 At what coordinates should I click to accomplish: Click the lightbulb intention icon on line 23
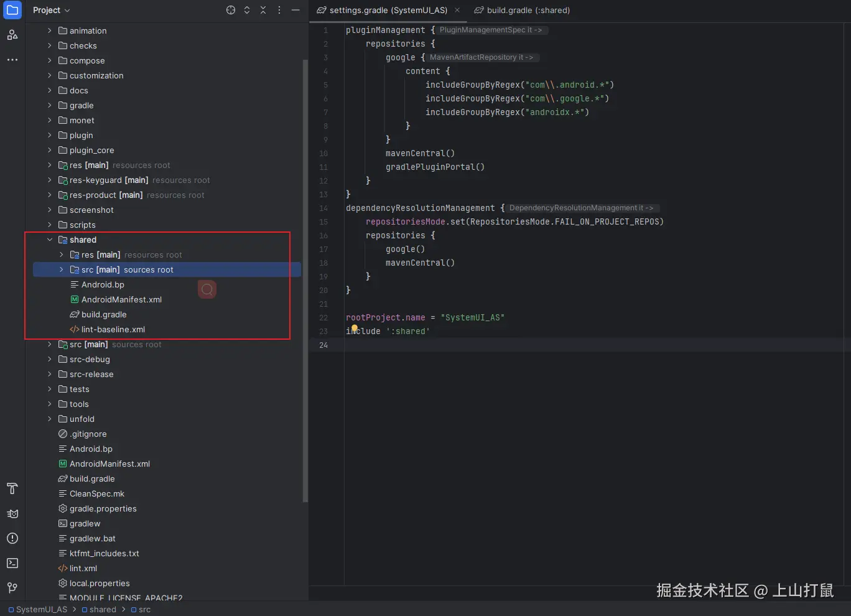pos(355,328)
